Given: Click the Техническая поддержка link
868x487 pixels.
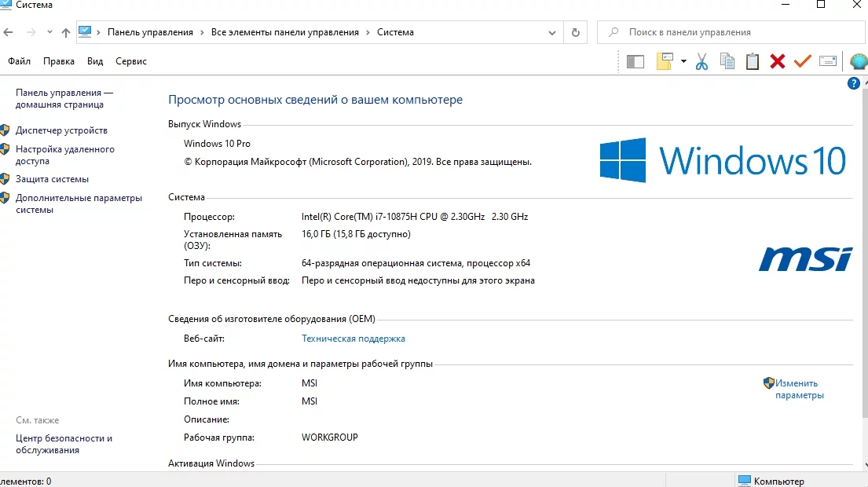Looking at the screenshot, I should click(353, 339).
